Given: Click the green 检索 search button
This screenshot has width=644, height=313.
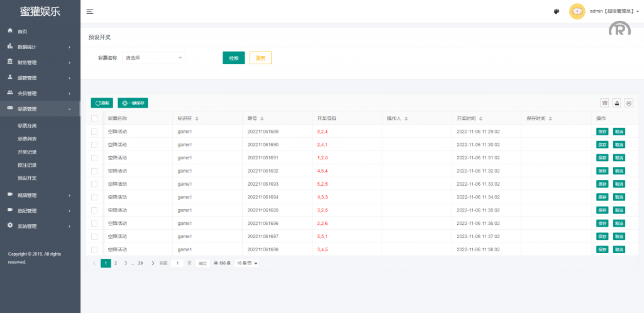Looking at the screenshot, I should click(x=233, y=58).
